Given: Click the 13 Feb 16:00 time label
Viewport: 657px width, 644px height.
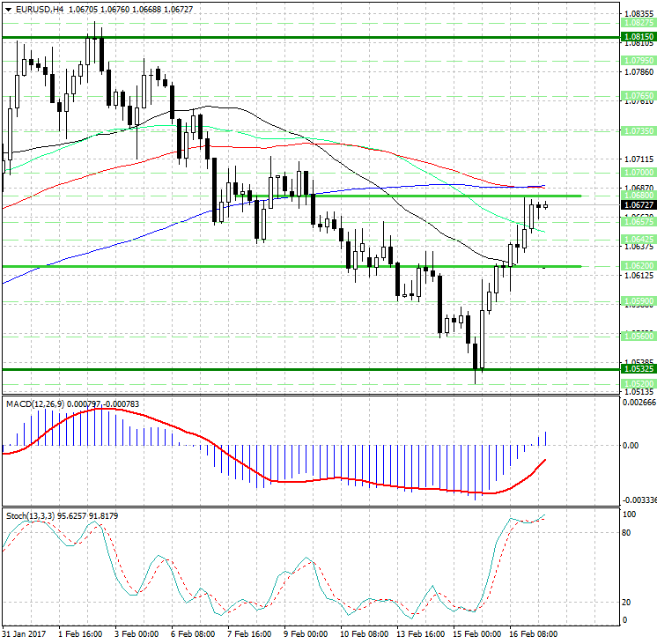Looking at the screenshot, I should click(420, 634).
